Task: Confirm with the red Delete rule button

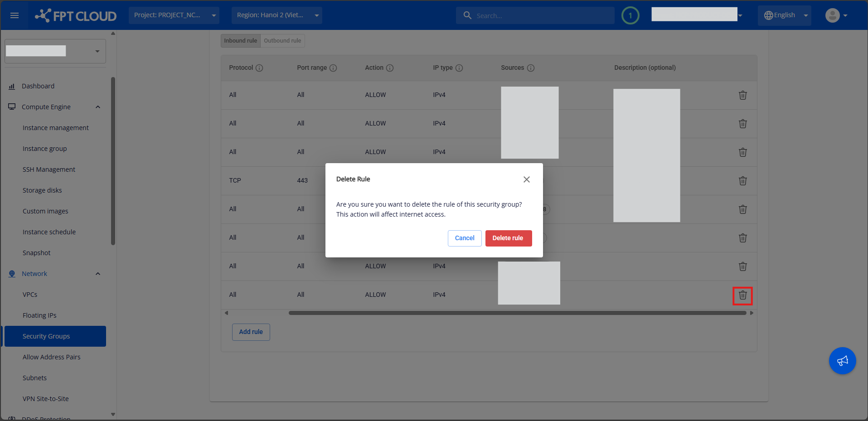Action: point(508,238)
